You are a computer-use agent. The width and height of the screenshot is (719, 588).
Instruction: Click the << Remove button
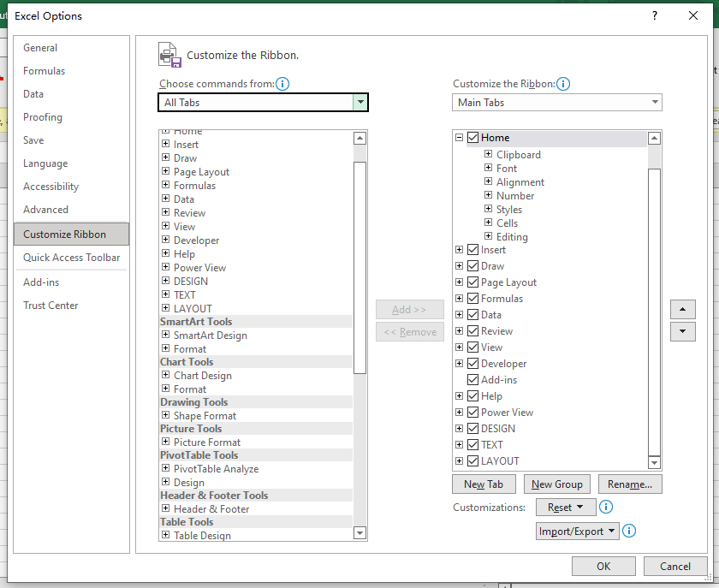tap(409, 331)
